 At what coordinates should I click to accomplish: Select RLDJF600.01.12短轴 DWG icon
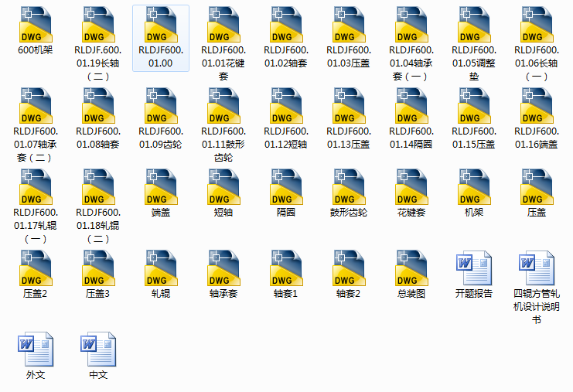(286, 106)
